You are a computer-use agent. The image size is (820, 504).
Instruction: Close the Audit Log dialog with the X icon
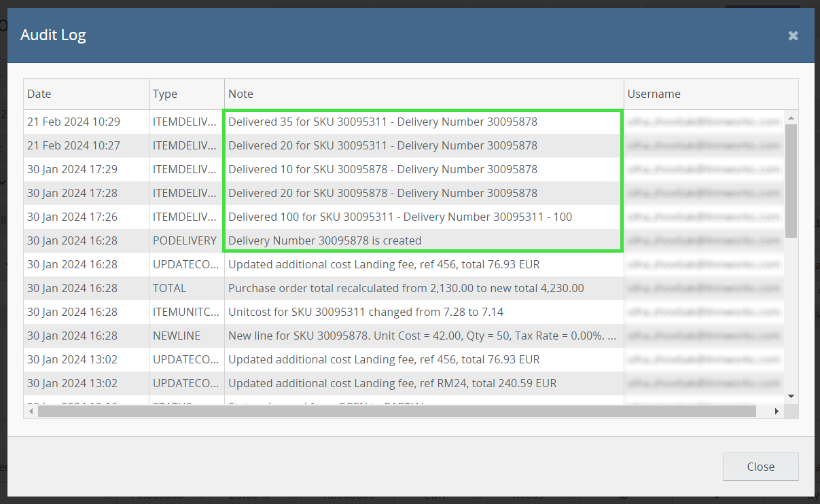pyautogui.click(x=793, y=36)
